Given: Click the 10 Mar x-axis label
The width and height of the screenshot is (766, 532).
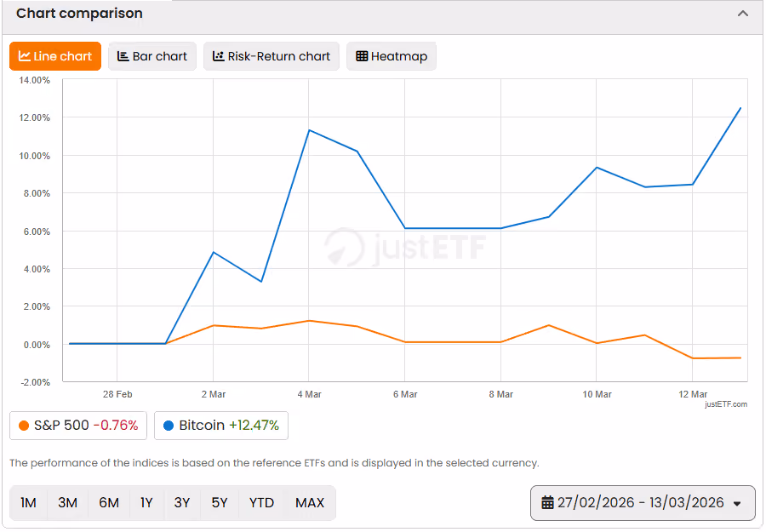Looking at the screenshot, I should [597, 394].
